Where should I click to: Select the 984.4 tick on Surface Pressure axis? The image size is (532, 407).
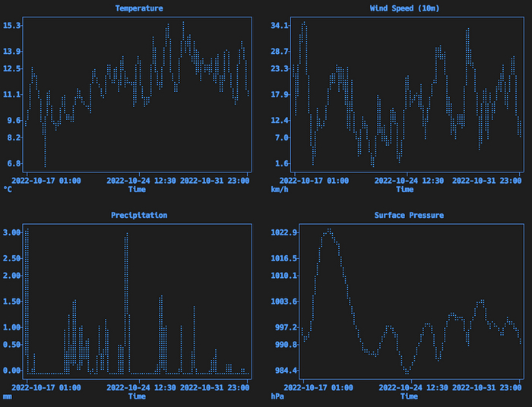pyautogui.click(x=284, y=371)
